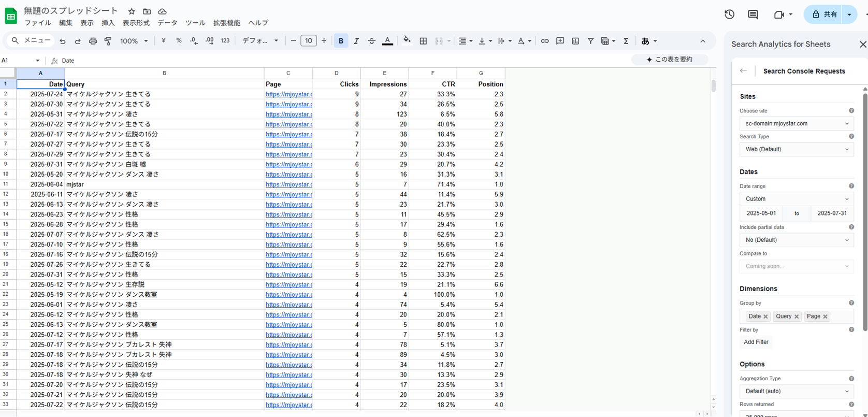This screenshot has width=868, height=417.
Task: Insert a chart using toolbar icon
Action: pyautogui.click(x=575, y=41)
